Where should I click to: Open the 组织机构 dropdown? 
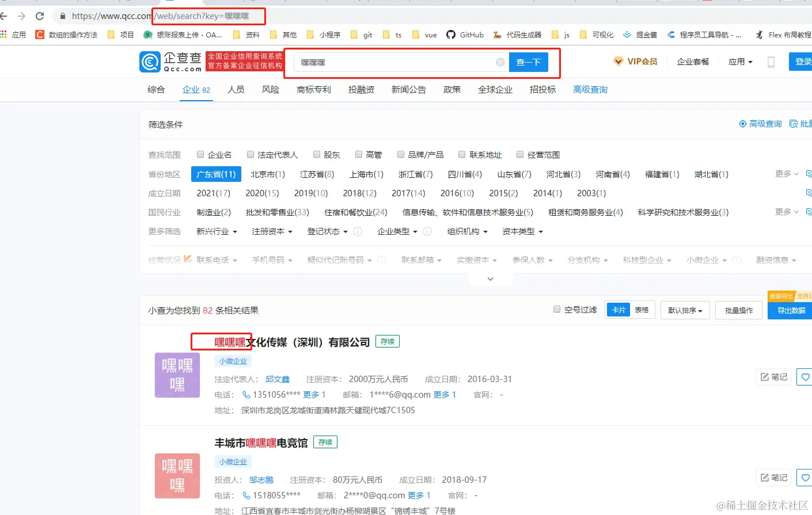tap(468, 231)
